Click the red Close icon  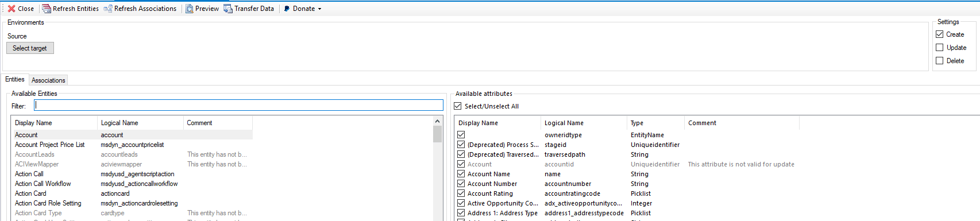coord(11,9)
